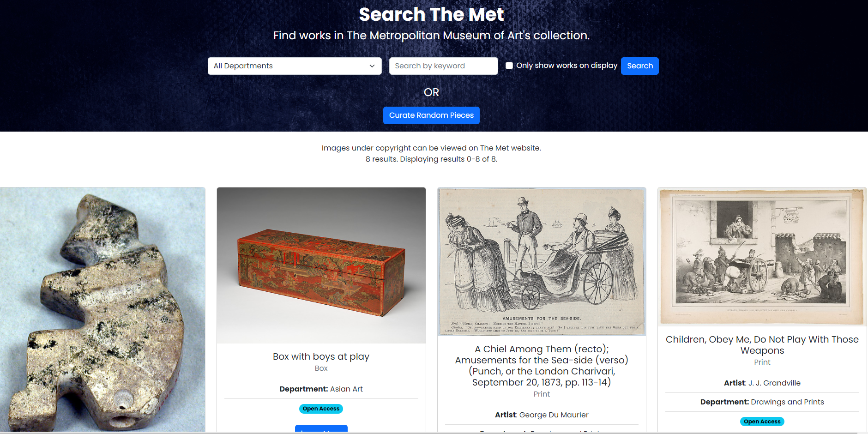Click Open Access badge on Grandville card
Viewport: 868px width, 434px height.
pos(762,421)
